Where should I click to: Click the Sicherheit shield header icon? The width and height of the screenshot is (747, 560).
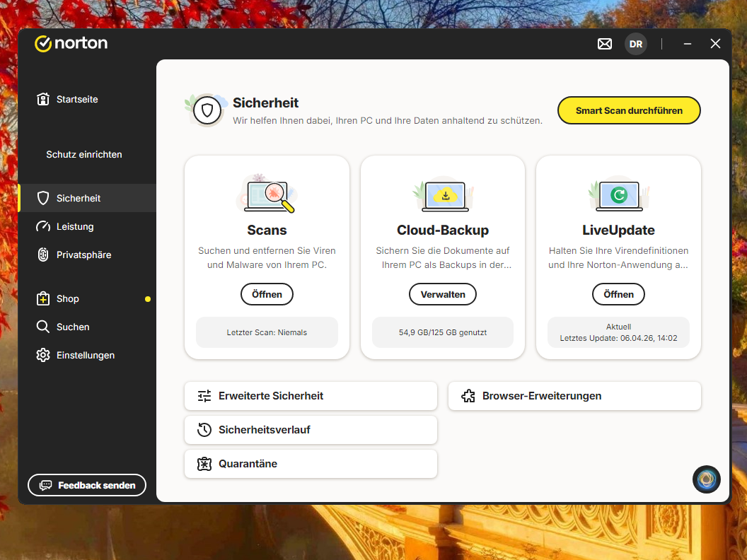tap(207, 110)
